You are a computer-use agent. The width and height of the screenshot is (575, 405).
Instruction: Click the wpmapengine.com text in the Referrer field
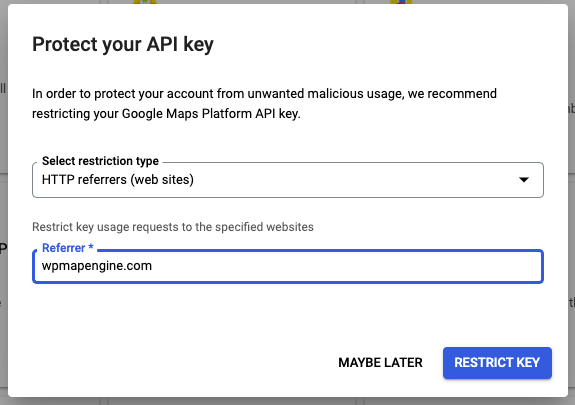click(97, 266)
